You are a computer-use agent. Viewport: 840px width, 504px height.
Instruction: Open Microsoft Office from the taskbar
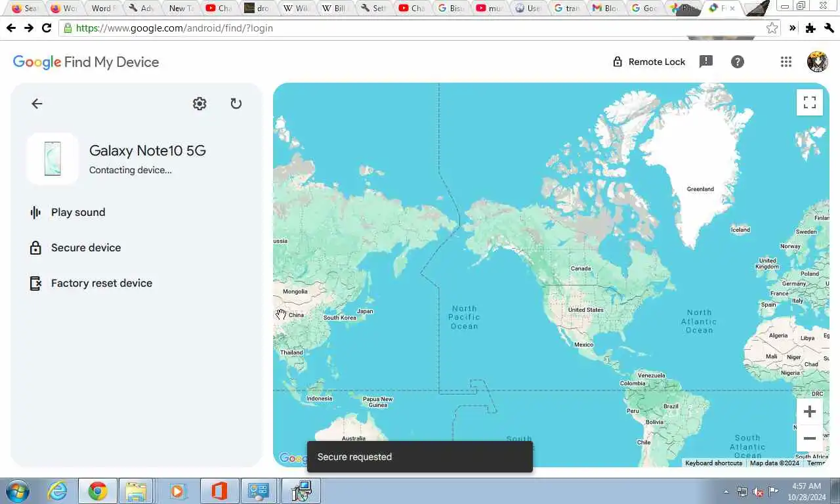[219, 491]
